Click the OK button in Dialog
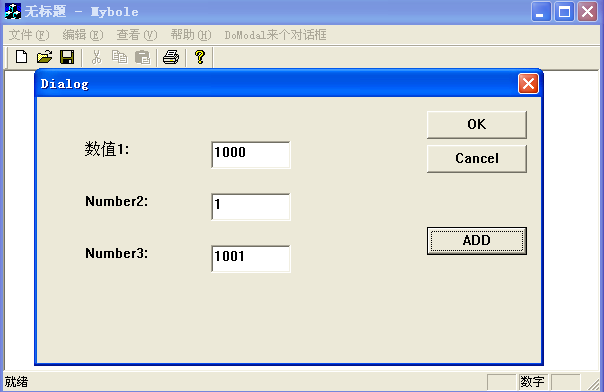Viewport: 604px width, 392px height. point(476,125)
